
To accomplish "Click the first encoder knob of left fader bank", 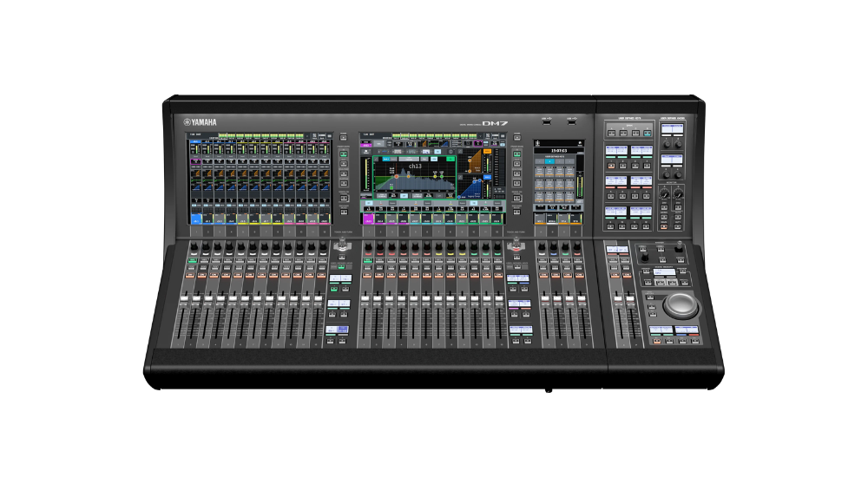I will [194, 246].
